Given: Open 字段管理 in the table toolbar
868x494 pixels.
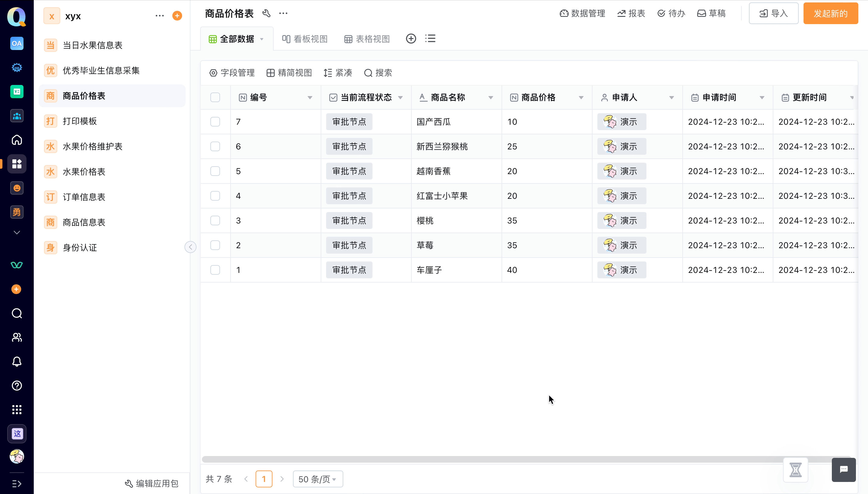Looking at the screenshot, I should [232, 73].
